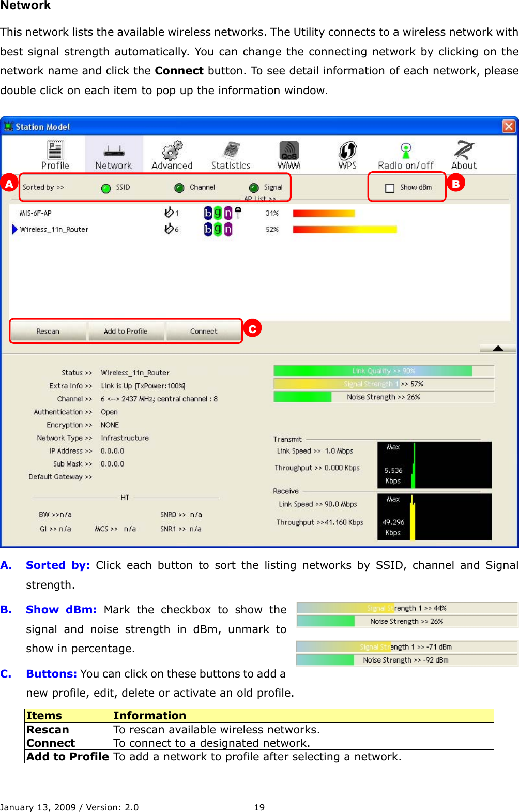519x812 pixels.
Task: Click the Receive Throughput 41.160 Kbps text
Action: (320, 522)
